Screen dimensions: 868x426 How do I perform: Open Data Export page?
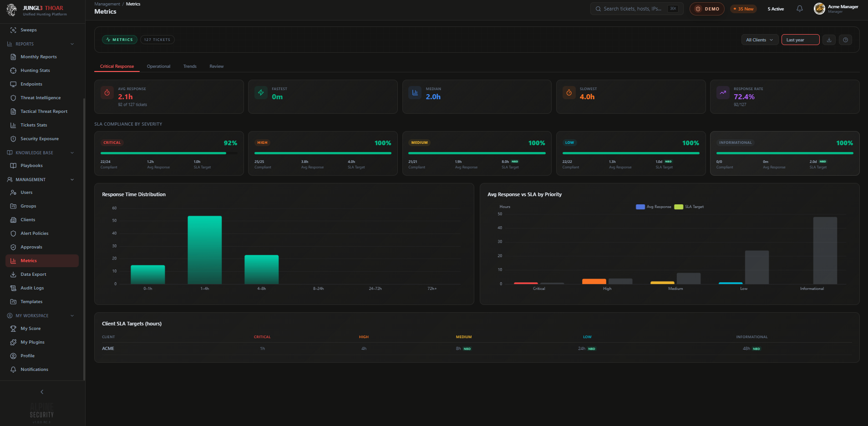[x=42, y=274]
